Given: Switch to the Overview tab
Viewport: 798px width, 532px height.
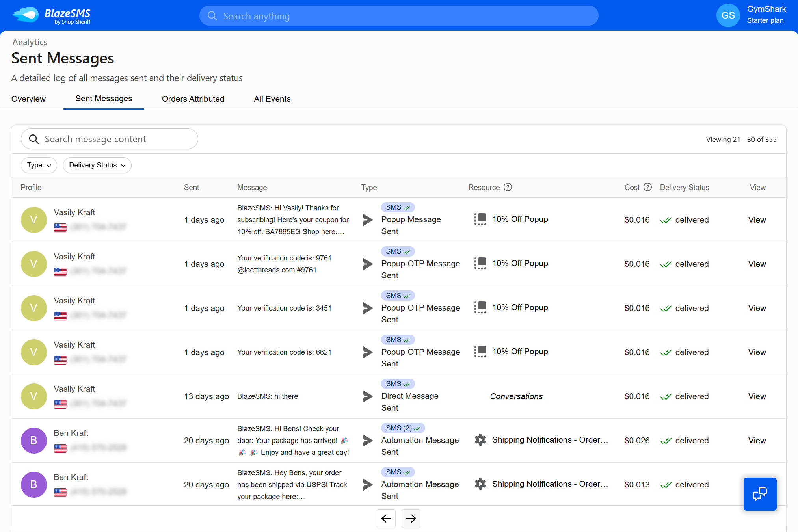Looking at the screenshot, I should pyautogui.click(x=28, y=99).
